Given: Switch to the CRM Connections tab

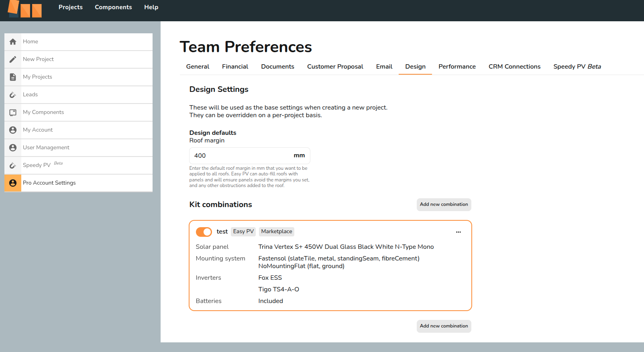Looking at the screenshot, I should 514,67.
